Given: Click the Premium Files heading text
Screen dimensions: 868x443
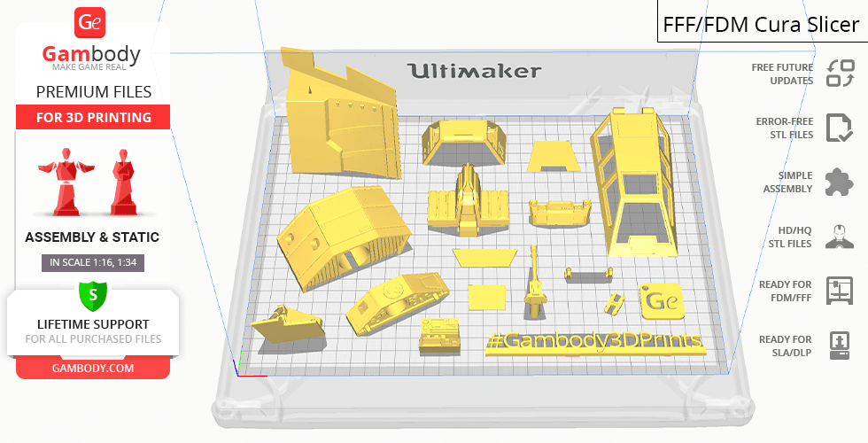Looking at the screenshot, I should click(x=93, y=91).
